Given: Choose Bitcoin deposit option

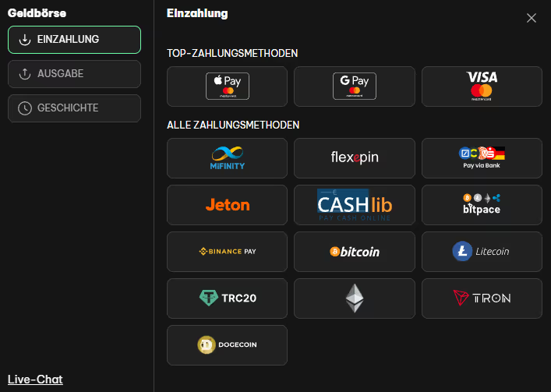Looking at the screenshot, I should click(354, 252).
